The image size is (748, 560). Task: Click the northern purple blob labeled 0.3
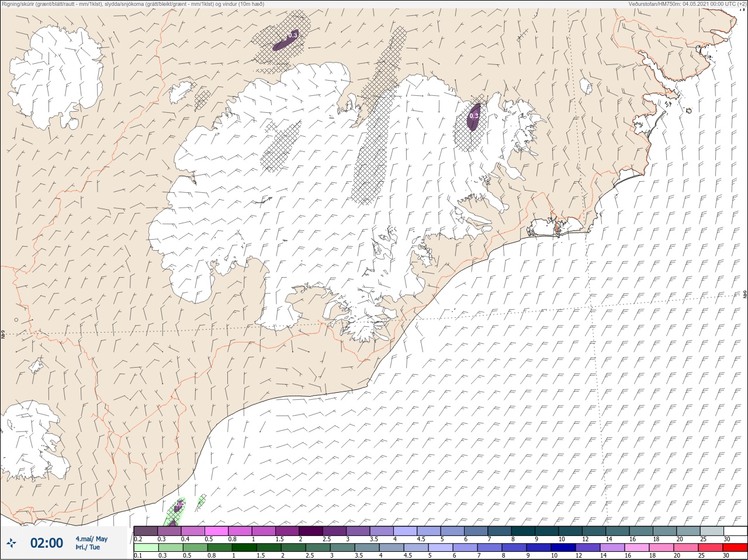(x=286, y=40)
